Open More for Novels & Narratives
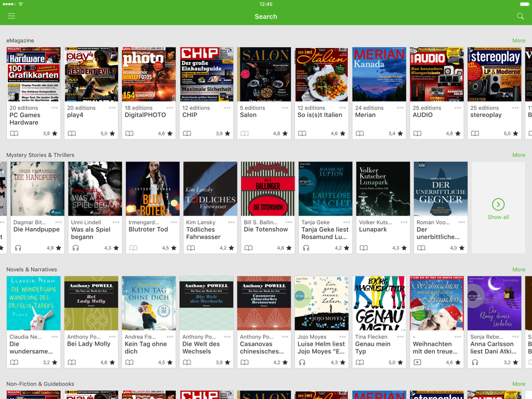 point(519,270)
